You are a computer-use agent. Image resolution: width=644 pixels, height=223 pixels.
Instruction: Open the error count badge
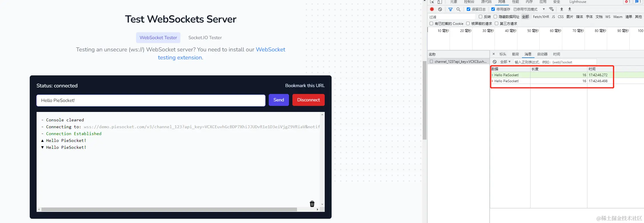(x=628, y=2)
